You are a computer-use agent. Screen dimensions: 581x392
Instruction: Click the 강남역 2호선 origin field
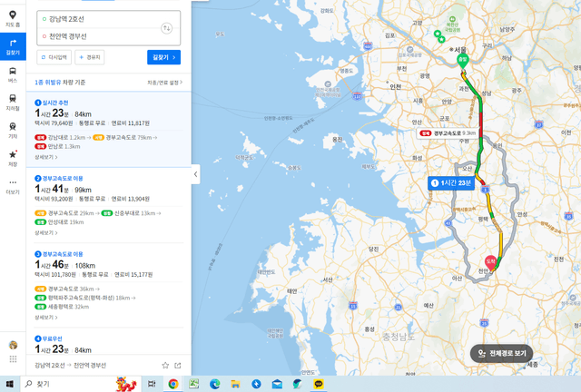click(x=100, y=19)
